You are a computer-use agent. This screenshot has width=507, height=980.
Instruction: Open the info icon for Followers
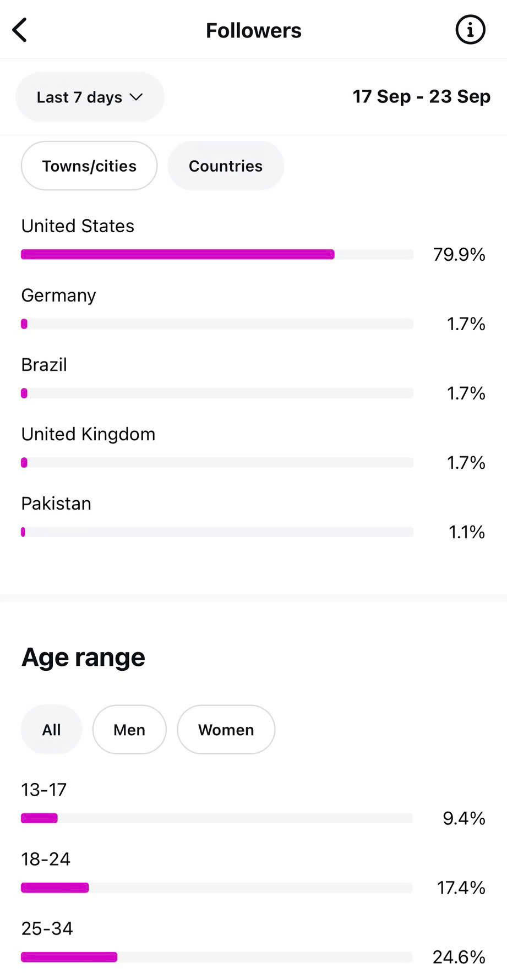pos(470,30)
